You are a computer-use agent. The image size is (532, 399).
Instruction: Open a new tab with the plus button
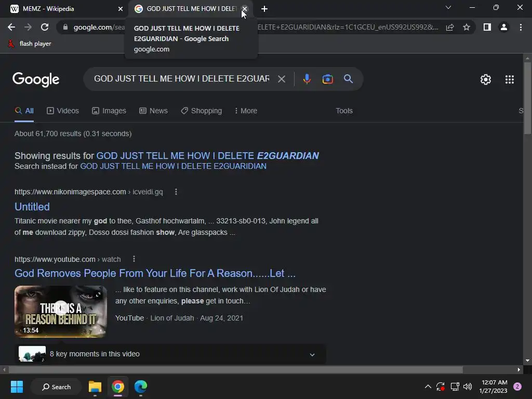click(264, 9)
